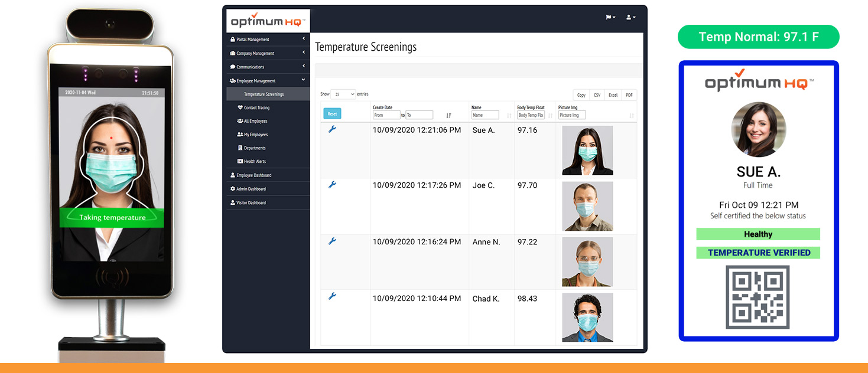This screenshot has height=373, width=868.
Task: Export the table as CSV
Action: [x=597, y=95]
